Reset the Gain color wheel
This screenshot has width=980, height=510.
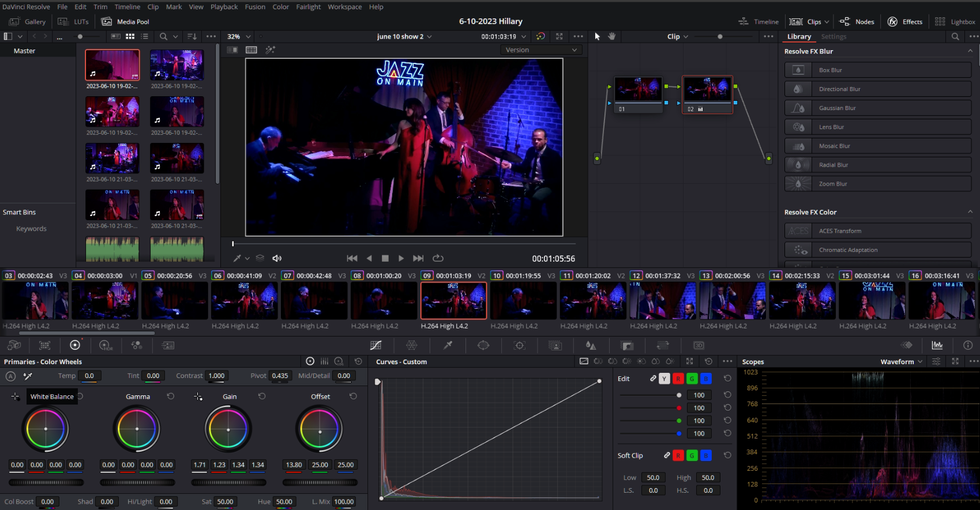pyautogui.click(x=262, y=396)
